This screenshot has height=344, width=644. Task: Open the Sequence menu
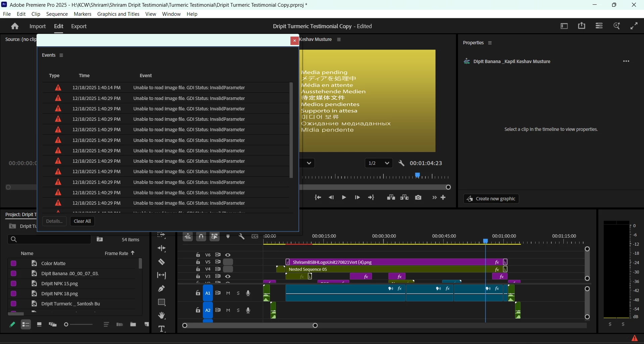pos(57,14)
